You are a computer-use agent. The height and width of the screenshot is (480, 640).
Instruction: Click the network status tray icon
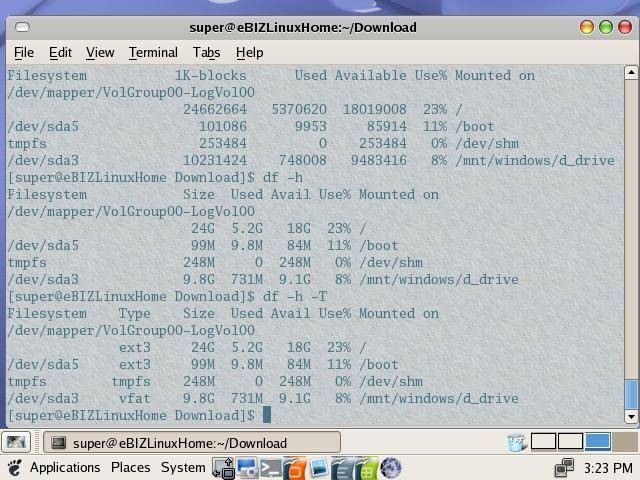(564, 468)
